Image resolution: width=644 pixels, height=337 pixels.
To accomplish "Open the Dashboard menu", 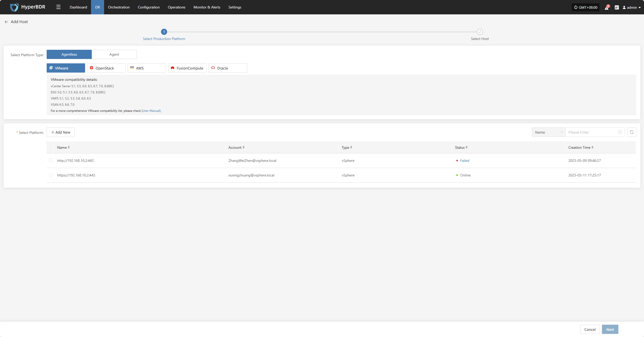I will click(x=78, y=7).
